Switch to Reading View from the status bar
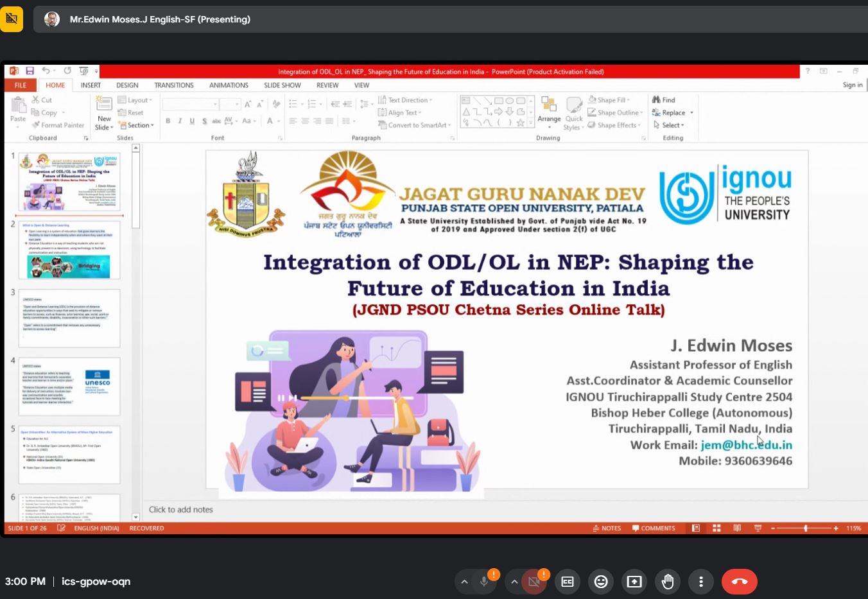Screen dimensions: 868x599 737,528
